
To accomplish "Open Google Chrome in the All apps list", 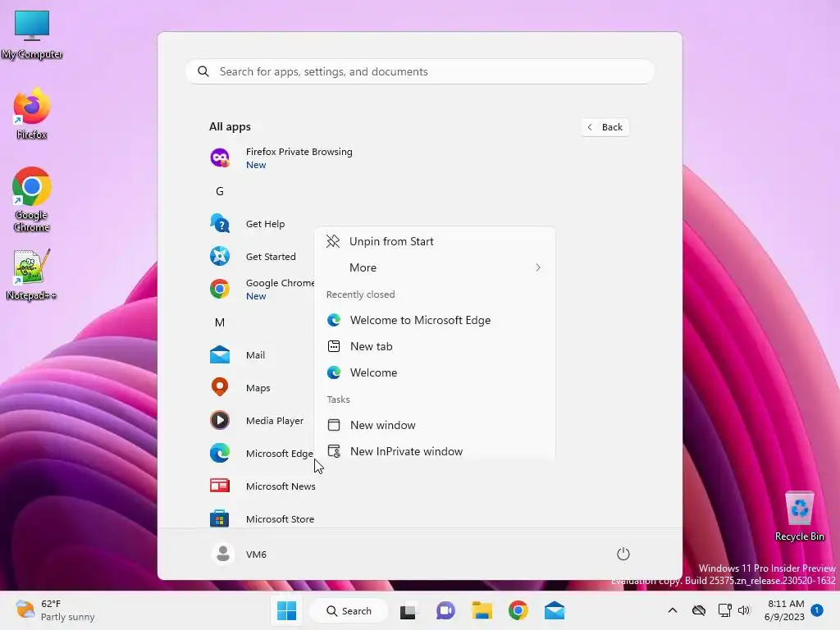I will click(262, 289).
